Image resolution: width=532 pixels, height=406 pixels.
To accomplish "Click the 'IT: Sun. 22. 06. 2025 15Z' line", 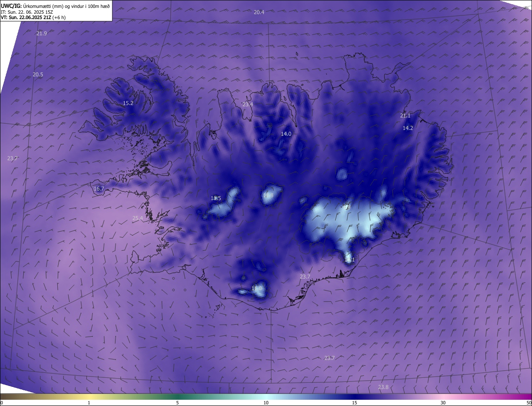I will coord(27,12).
